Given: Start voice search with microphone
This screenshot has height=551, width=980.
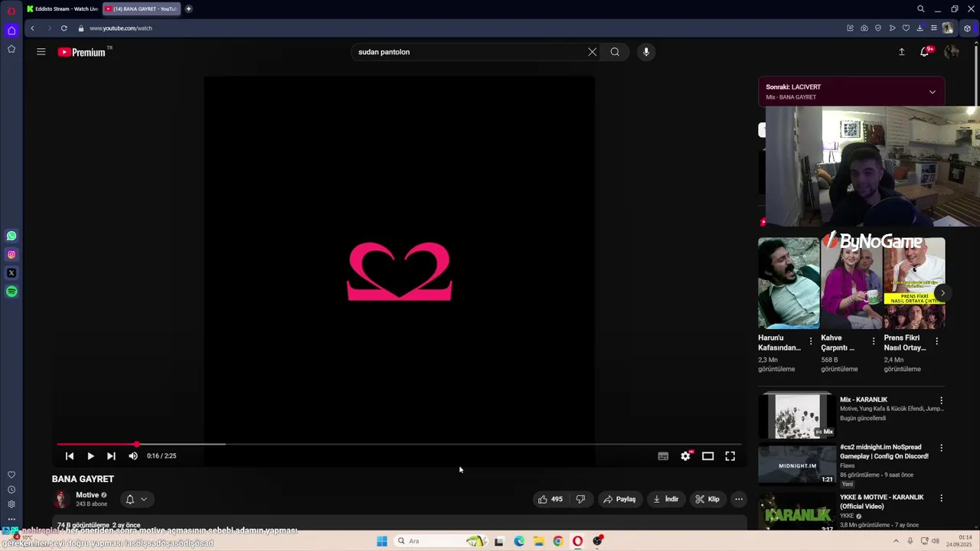Looking at the screenshot, I should coord(646,52).
